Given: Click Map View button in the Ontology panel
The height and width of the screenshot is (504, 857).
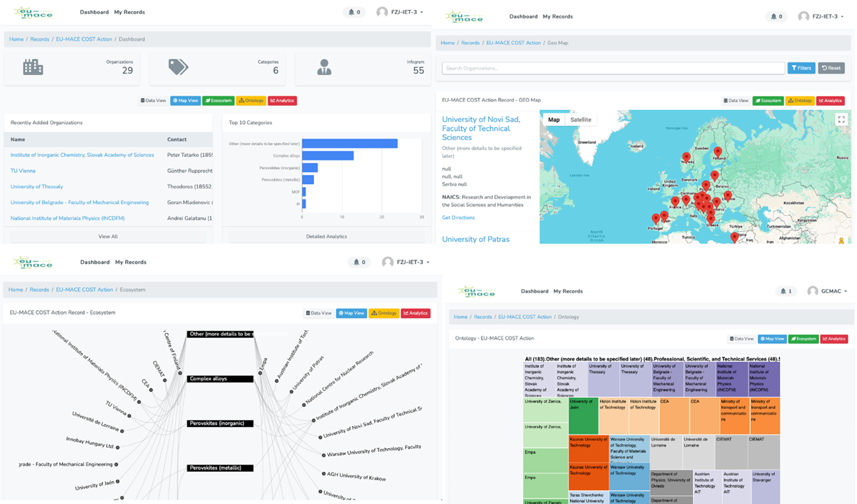Looking at the screenshot, I should (x=772, y=339).
